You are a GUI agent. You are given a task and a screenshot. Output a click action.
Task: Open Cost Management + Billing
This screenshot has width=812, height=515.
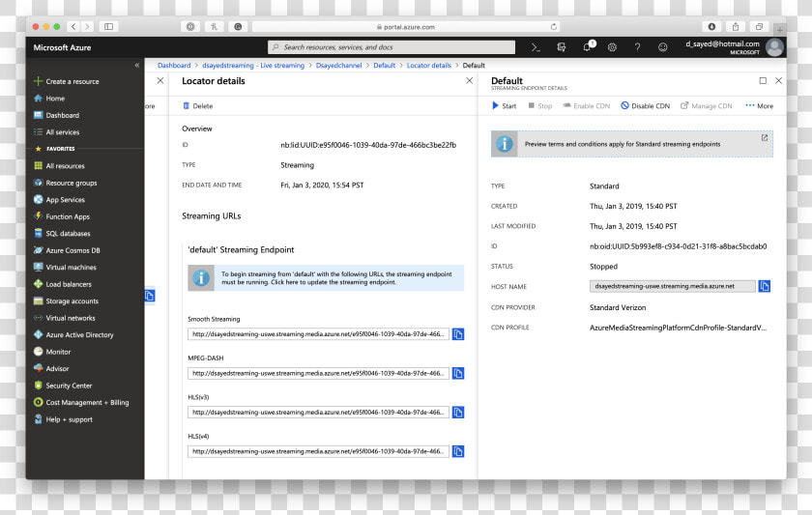point(81,402)
